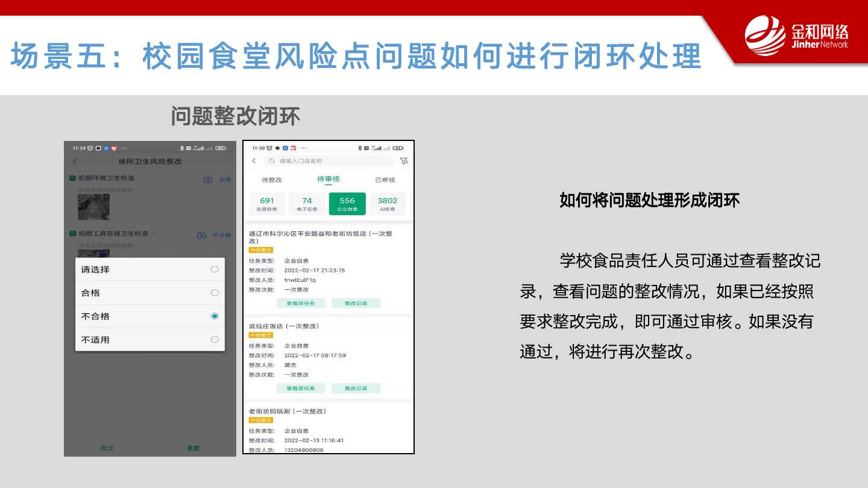This screenshot has width=868, height=488.
Task: Click the phone number 13204800808
Action: coord(304,450)
